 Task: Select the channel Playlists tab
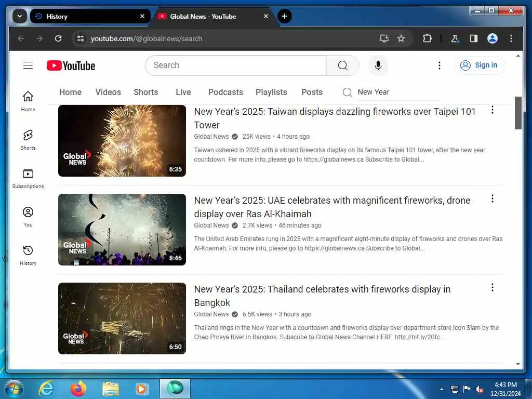pos(271,92)
